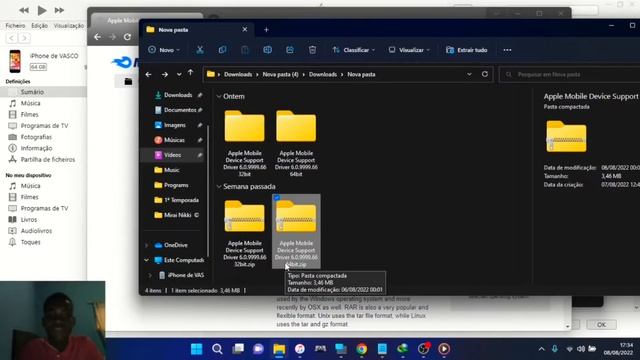Image resolution: width=640 pixels, height=360 pixels.
Task: Go up one folder level
Action: (x=191, y=73)
